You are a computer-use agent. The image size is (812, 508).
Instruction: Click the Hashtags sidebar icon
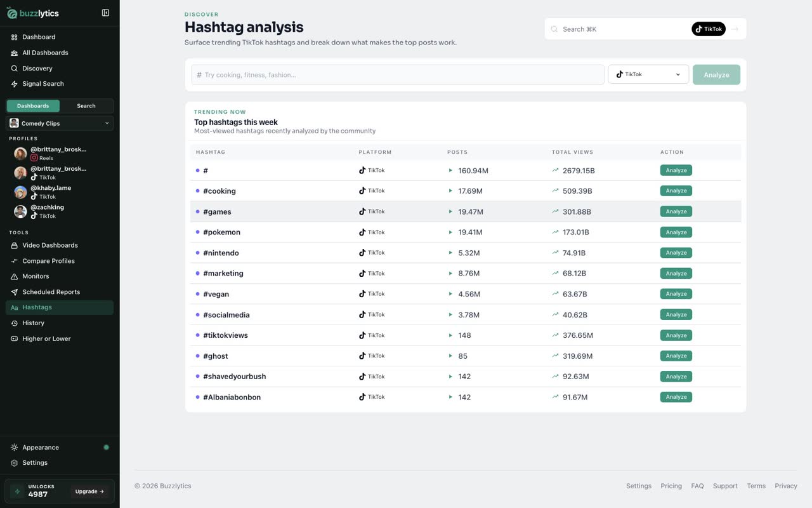[x=14, y=307]
